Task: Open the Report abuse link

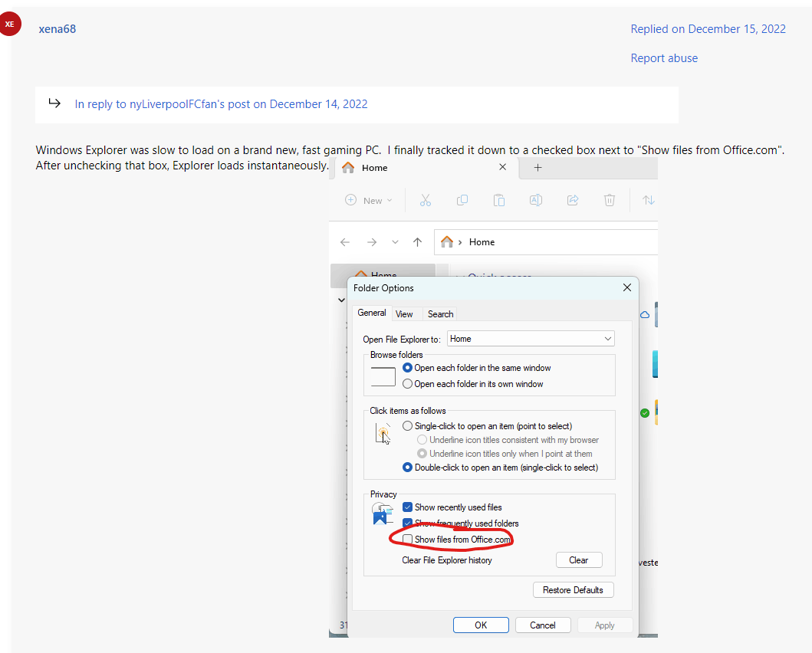Action: pyautogui.click(x=664, y=57)
